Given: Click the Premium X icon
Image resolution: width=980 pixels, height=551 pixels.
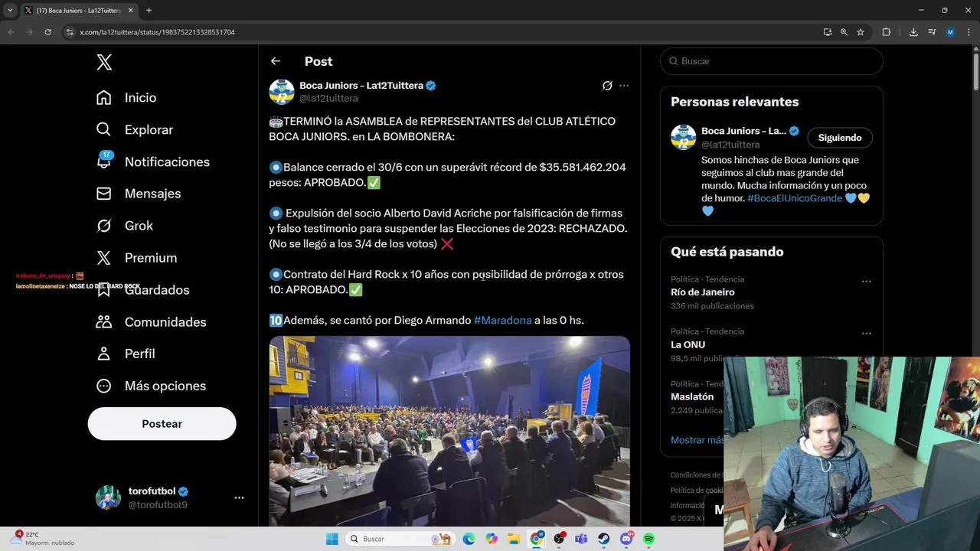Looking at the screenshot, I should tap(104, 258).
